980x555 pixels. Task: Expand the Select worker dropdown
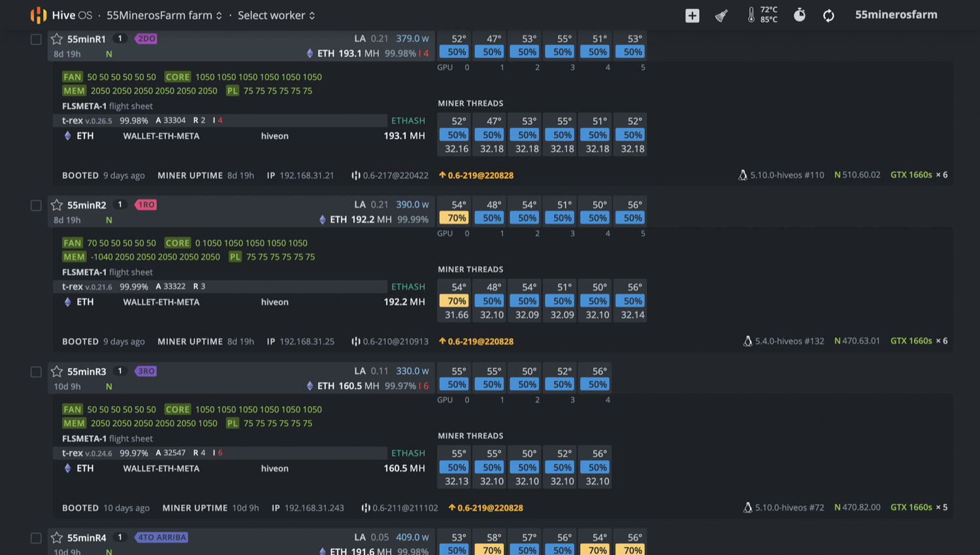pos(276,15)
